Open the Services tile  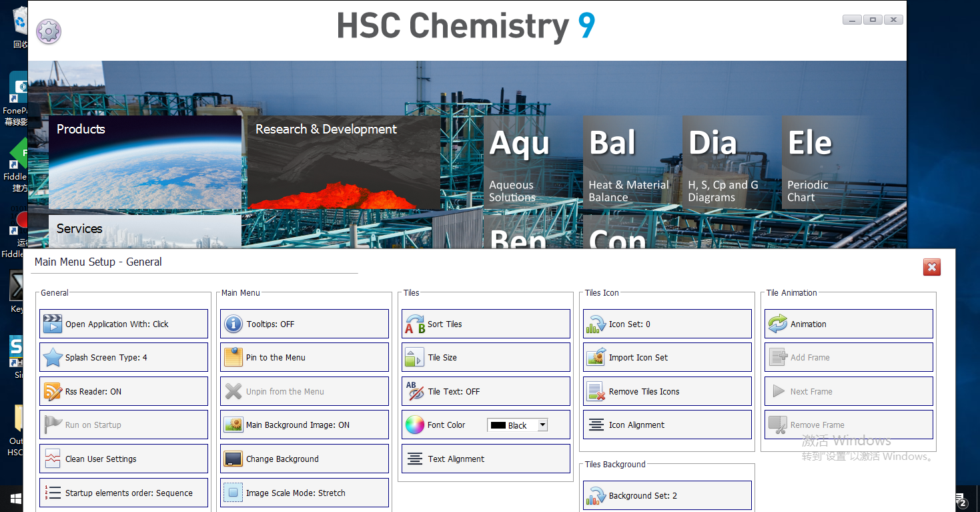pos(145,232)
